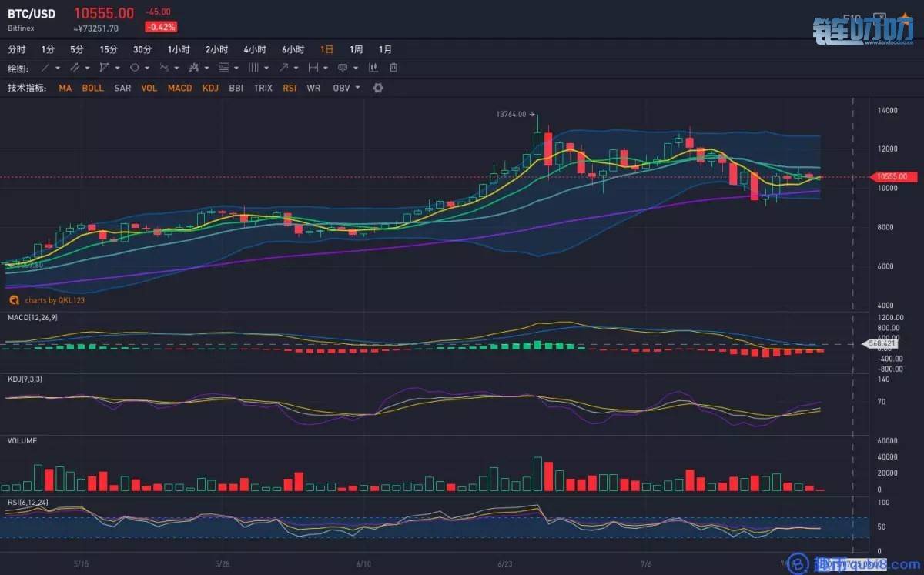This screenshot has width=924, height=575.
Task: Select the pitchfork drawing tool
Action: [x=194, y=68]
